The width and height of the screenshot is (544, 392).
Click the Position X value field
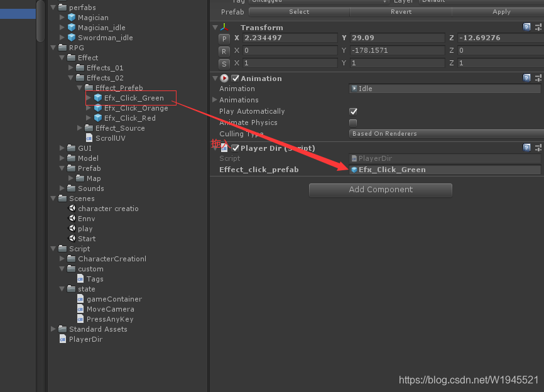tap(290, 38)
